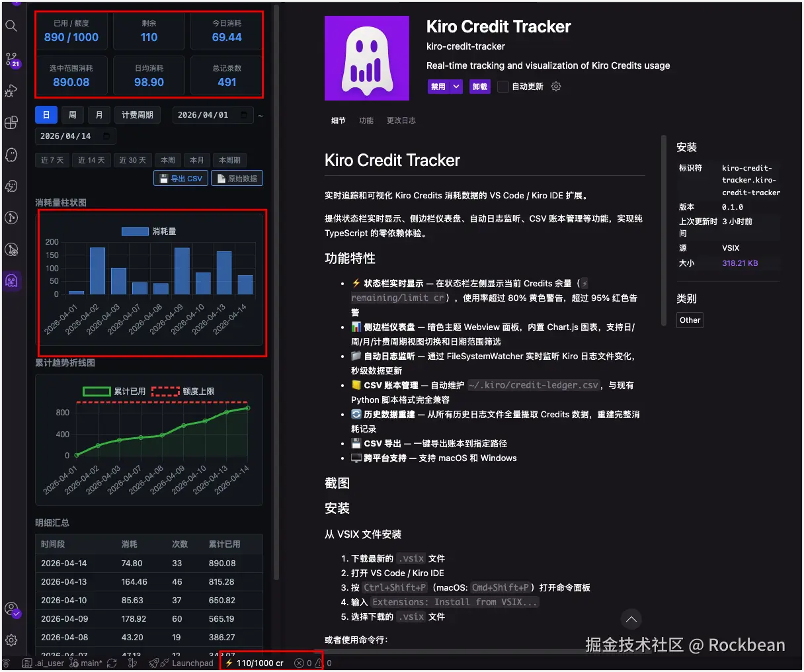Click the 565.19 cumulative value cell
The height and width of the screenshot is (672, 804).
[x=222, y=619]
